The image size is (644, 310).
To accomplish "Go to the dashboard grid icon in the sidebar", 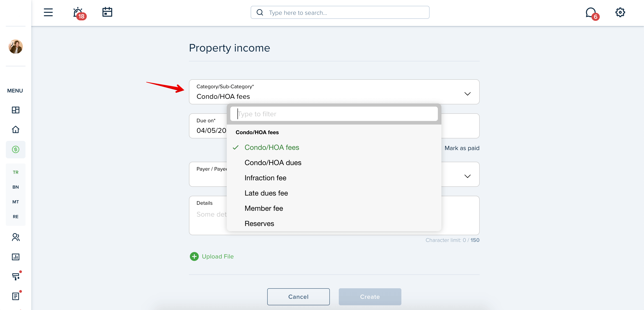I will coord(15,110).
